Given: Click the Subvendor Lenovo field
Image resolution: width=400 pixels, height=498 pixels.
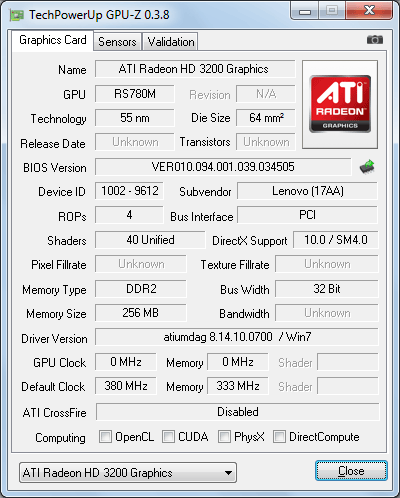Looking at the screenshot, I should 307,191.
